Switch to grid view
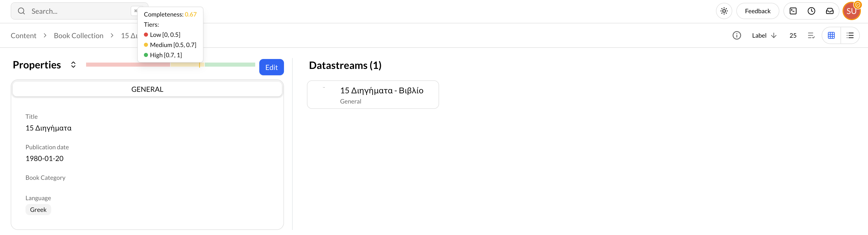The width and height of the screenshot is (868, 235). pos(831,35)
